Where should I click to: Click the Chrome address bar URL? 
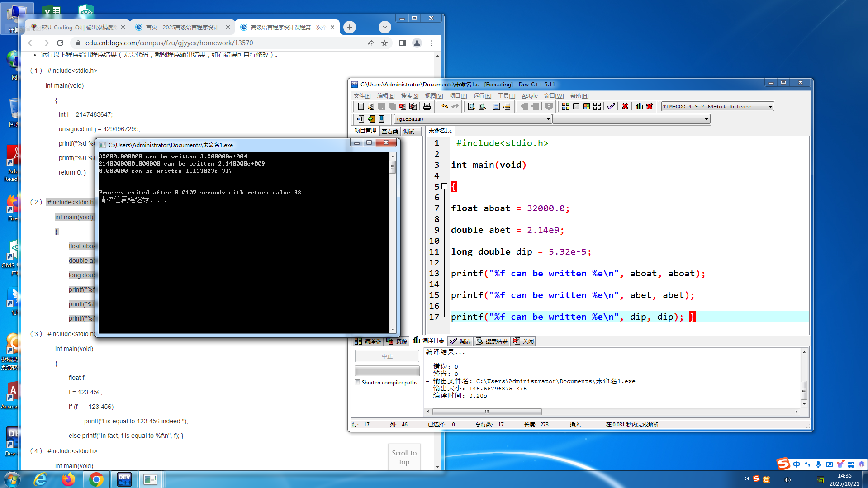point(169,43)
